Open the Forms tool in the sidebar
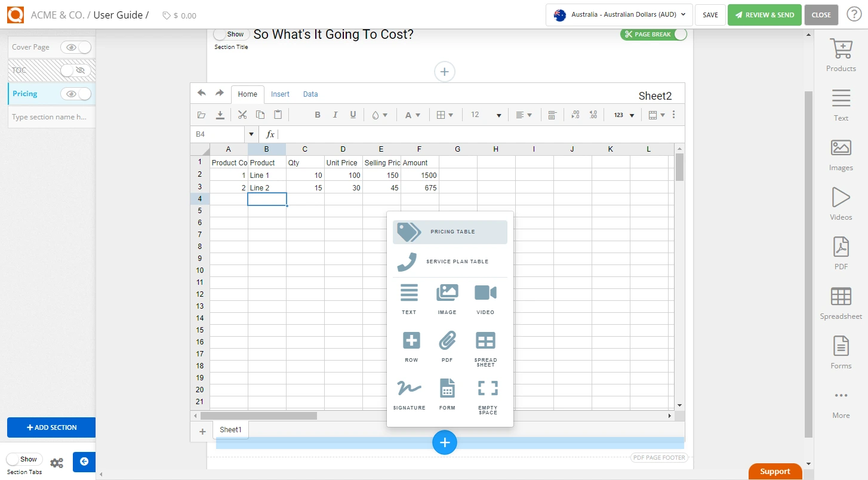This screenshot has width=868, height=480. pos(841,352)
